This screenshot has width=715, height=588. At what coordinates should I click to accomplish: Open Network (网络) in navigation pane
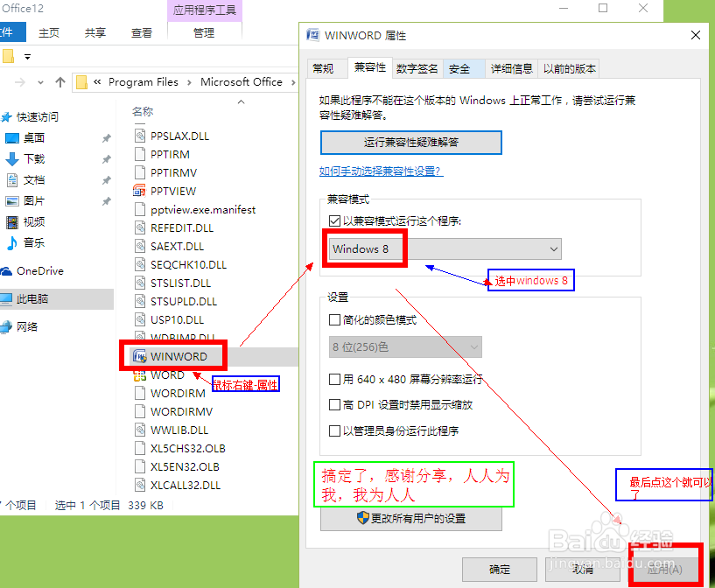point(27,326)
